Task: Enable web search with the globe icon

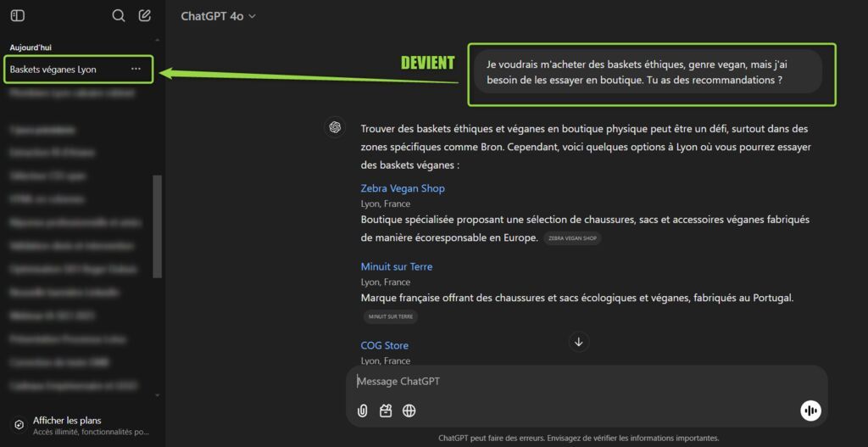Action: click(x=409, y=411)
